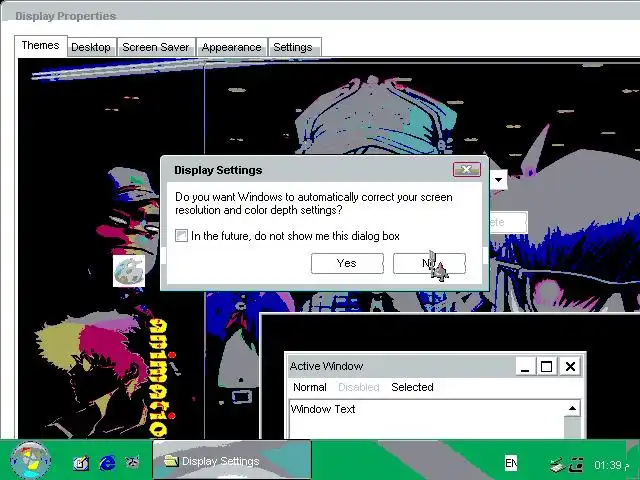Close the Active Window preview
The width and height of the screenshot is (640, 480).
coord(570,366)
